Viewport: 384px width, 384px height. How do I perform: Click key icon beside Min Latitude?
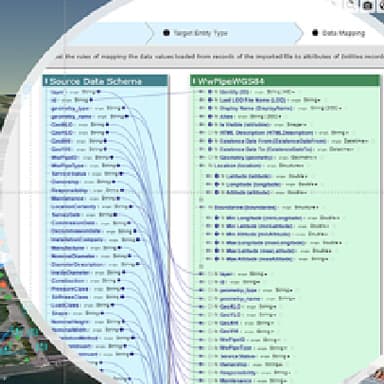[217, 226]
